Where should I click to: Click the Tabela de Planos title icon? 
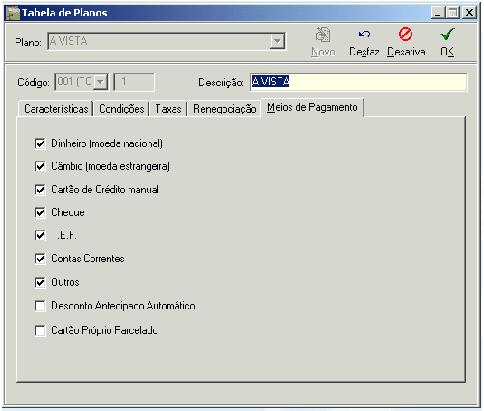14,13
